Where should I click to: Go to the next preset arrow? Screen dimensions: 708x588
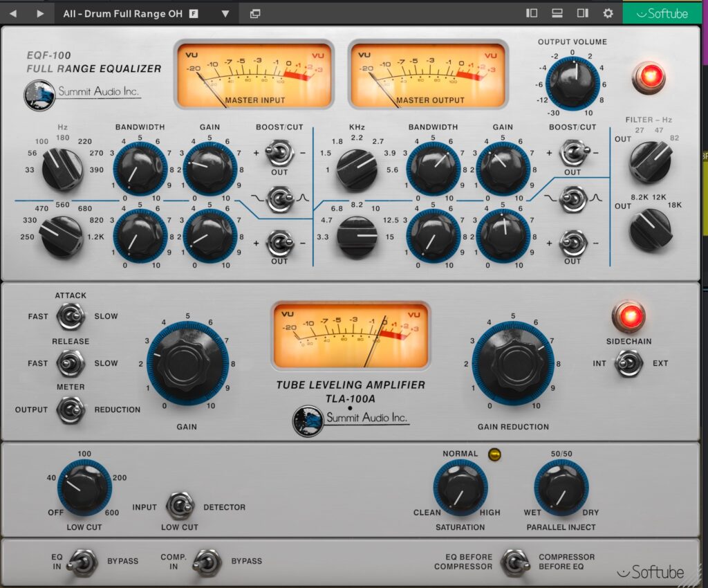40,13
